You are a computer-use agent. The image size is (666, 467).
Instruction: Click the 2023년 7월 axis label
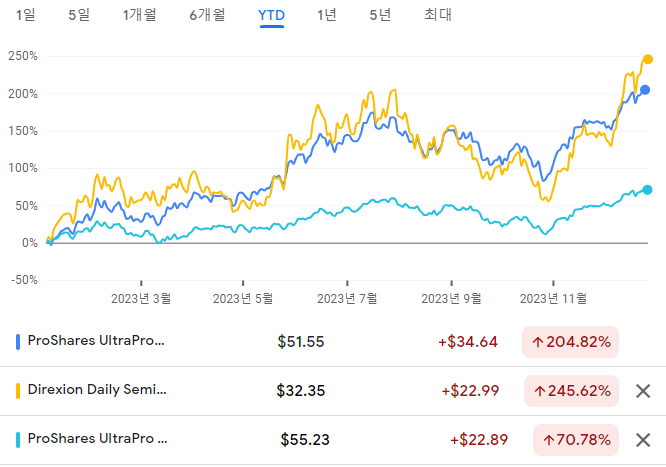click(x=347, y=298)
